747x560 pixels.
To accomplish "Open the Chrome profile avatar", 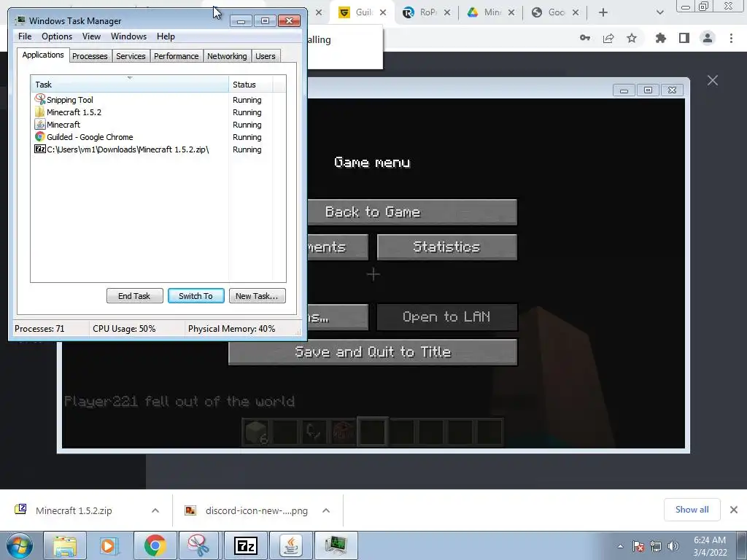I will point(708,38).
